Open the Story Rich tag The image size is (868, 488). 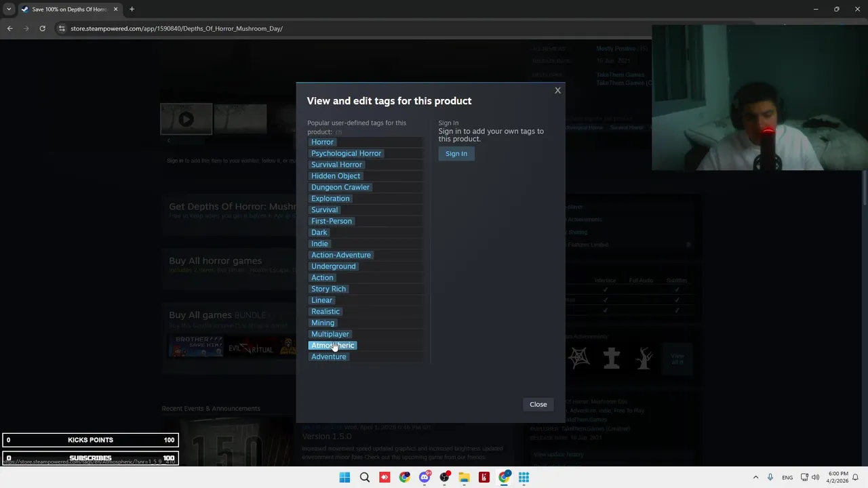point(328,289)
